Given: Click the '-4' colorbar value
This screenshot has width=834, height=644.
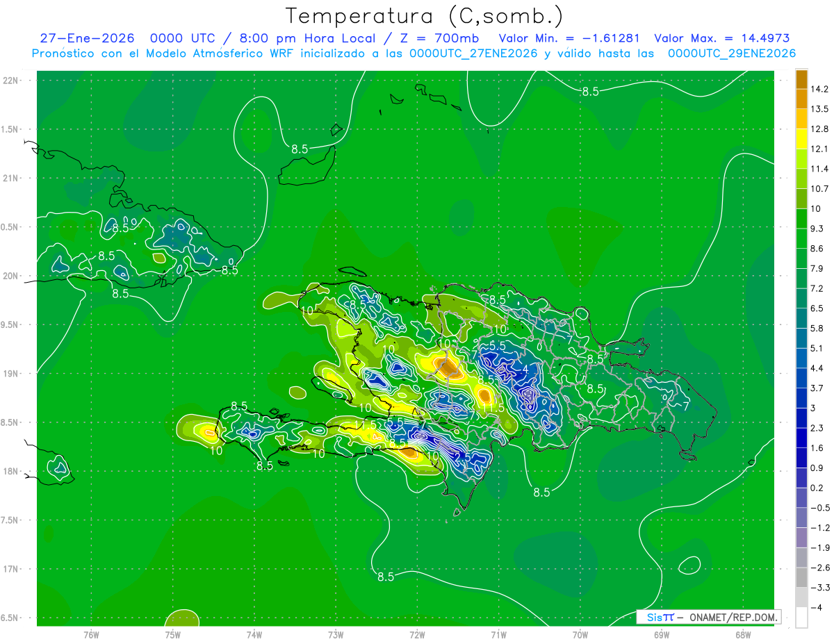Looking at the screenshot, I should point(817,607).
